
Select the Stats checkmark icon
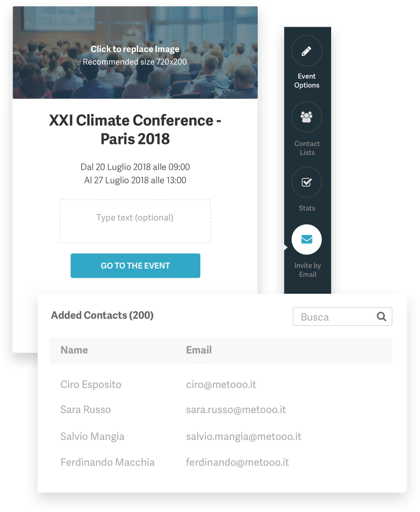(307, 182)
